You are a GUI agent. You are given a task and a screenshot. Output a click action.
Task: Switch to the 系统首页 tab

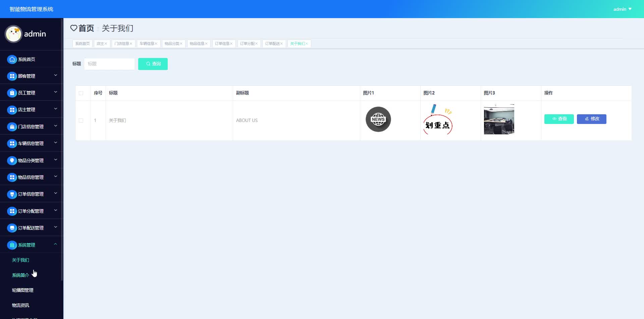coord(83,44)
